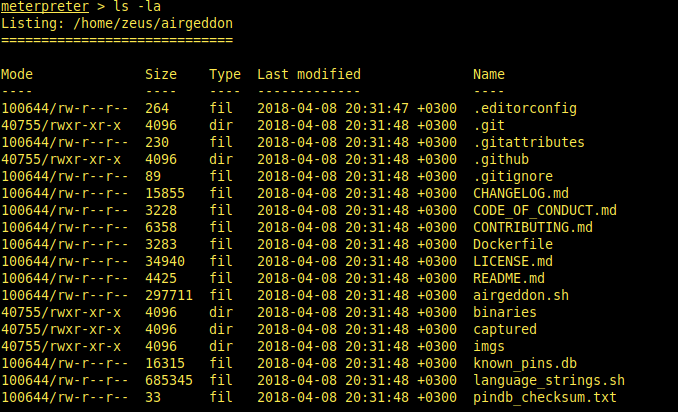Click the Mode column header
The image size is (678, 412).
pyautogui.click(x=17, y=74)
